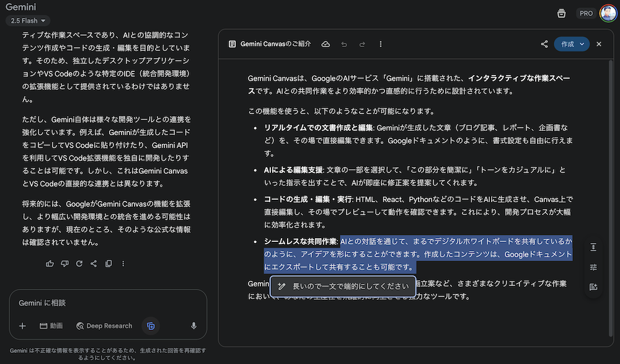
Task: Click the disclaimer text about inaccurate information
Action: point(108,354)
